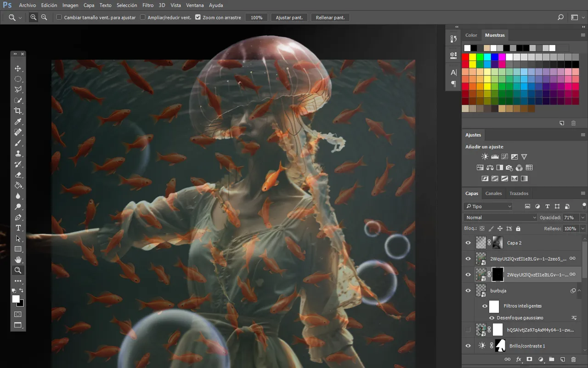Select the Brush tool
588x368 pixels.
click(18, 143)
